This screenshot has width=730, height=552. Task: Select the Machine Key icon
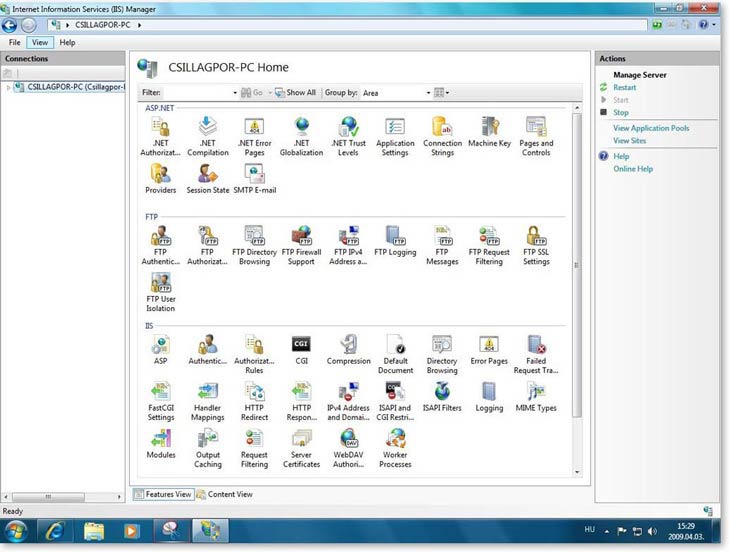[x=489, y=132]
